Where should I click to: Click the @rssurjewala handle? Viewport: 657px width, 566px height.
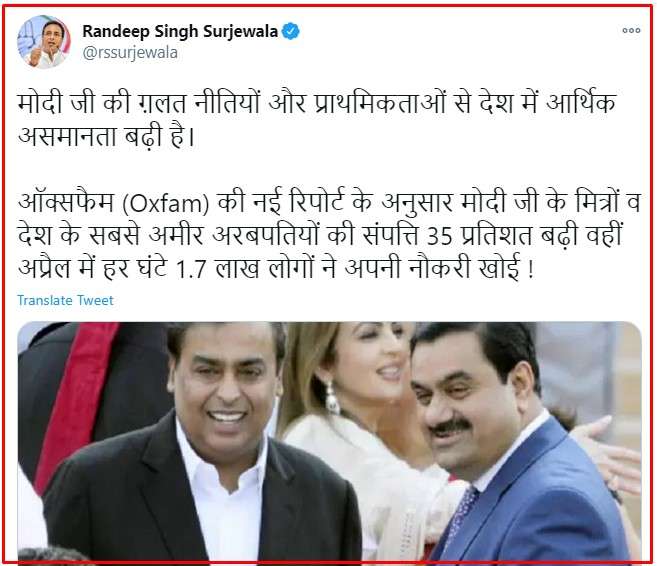click(x=130, y=53)
